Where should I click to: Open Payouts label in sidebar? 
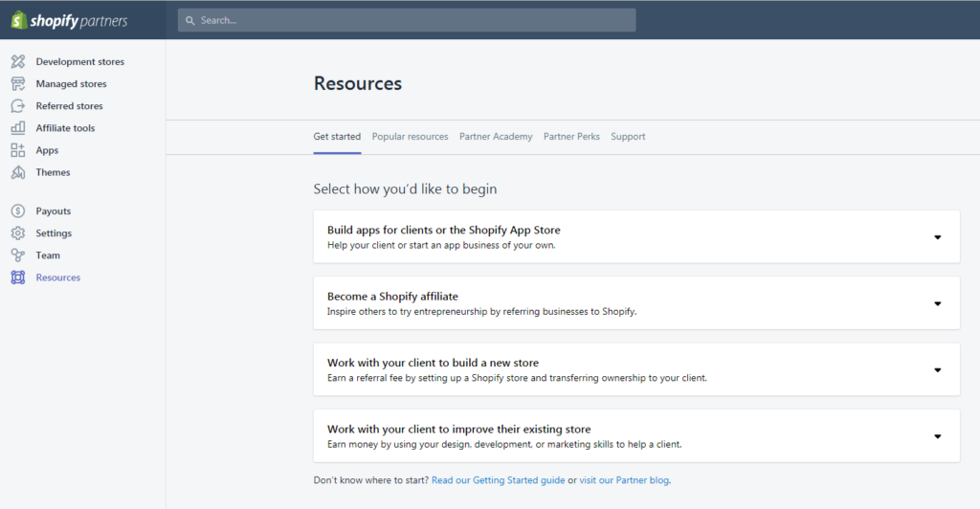54,211
